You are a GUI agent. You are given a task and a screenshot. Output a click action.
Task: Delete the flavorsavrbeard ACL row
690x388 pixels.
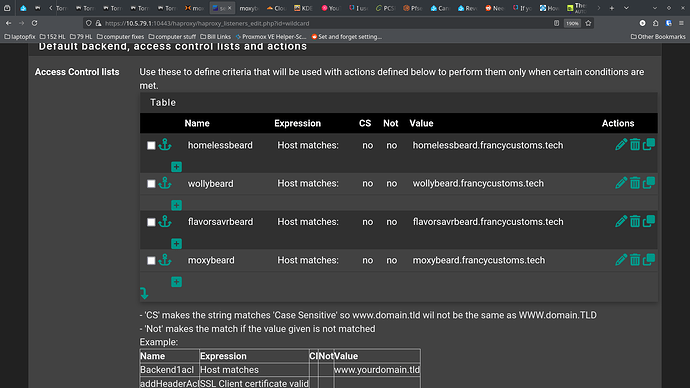pyautogui.click(x=635, y=221)
